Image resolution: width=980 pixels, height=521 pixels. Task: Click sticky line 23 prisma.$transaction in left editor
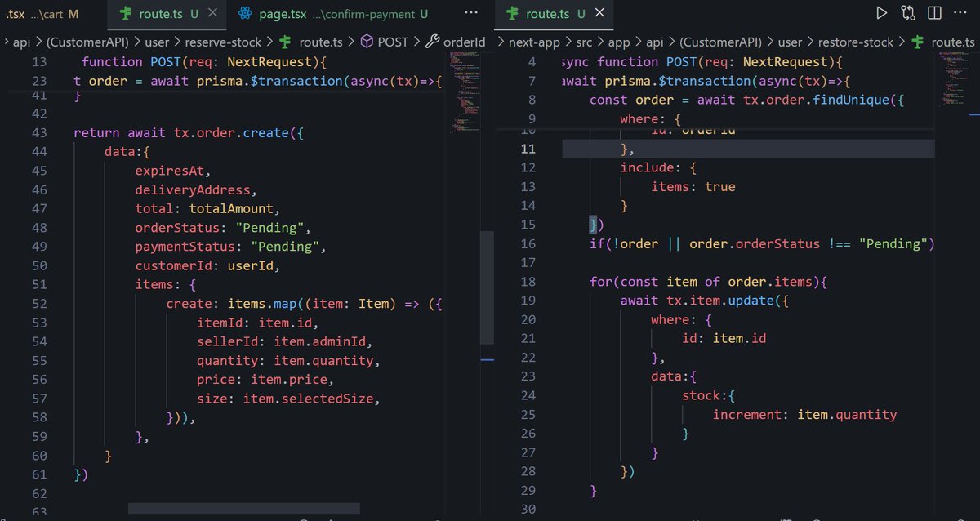tap(257, 82)
